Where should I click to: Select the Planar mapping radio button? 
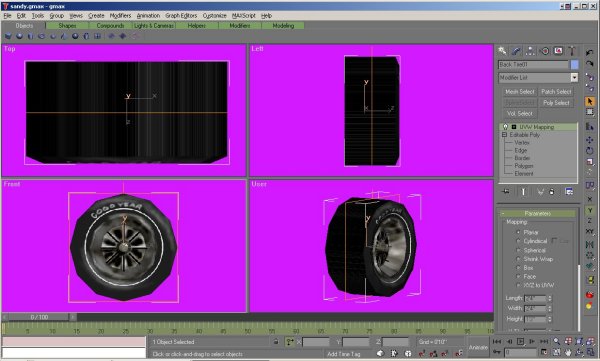[x=518, y=232]
